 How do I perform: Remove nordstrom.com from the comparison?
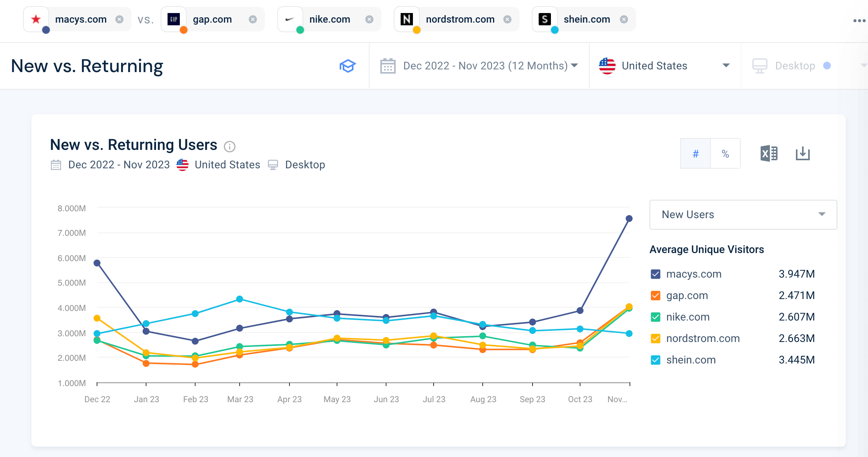507,19
